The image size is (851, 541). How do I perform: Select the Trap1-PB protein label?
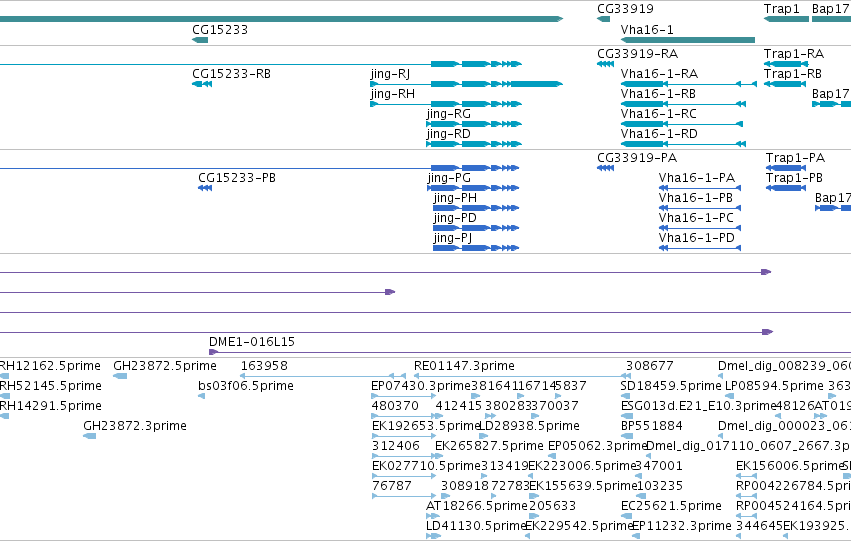tap(794, 178)
